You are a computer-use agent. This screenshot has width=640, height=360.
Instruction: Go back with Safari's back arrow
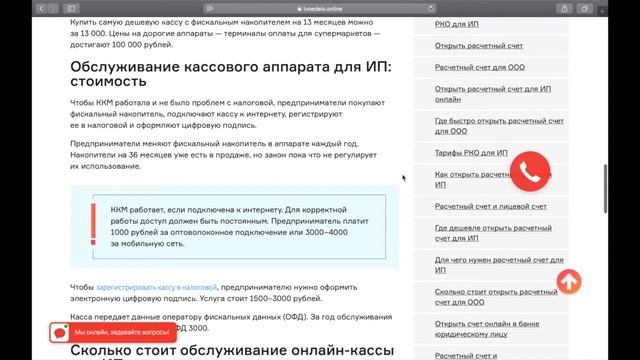pyautogui.click(x=42, y=8)
